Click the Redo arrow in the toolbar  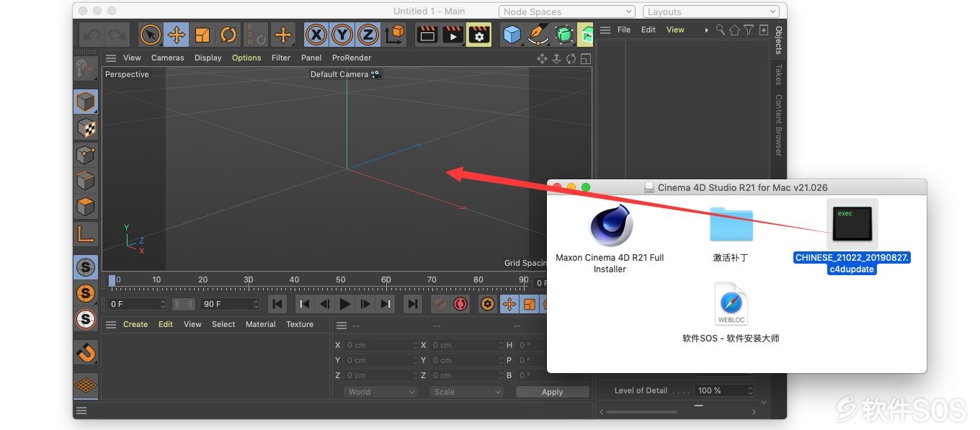tap(116, 35)
